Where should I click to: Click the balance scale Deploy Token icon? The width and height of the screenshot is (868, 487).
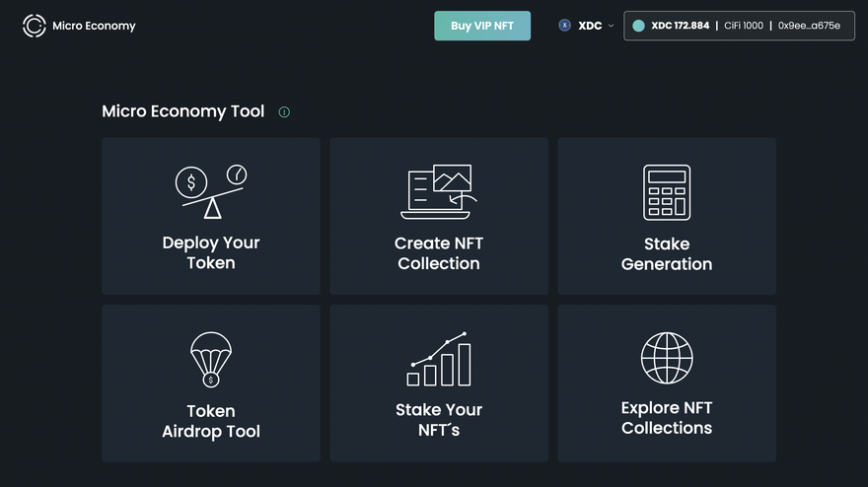(211, 190)
